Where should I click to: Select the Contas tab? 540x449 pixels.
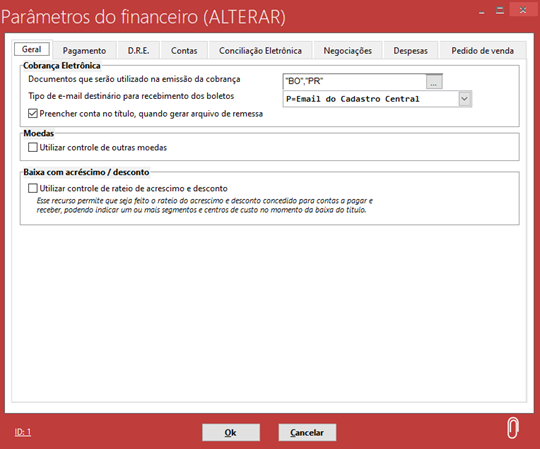click(x=184, y=51)
